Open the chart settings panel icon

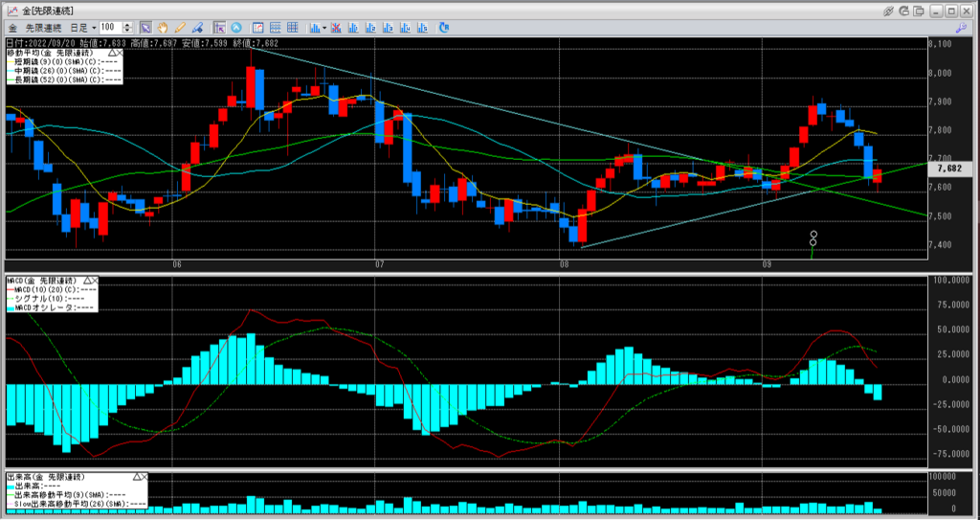coord(257,28)
